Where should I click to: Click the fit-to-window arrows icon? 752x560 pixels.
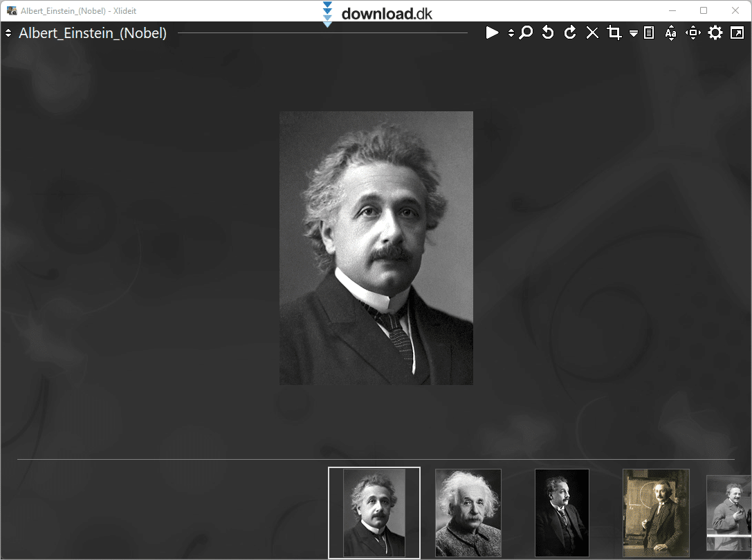click(693, 32)
